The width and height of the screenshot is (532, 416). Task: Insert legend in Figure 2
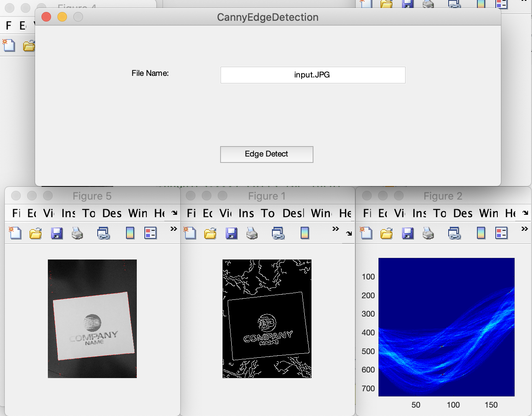501,233
